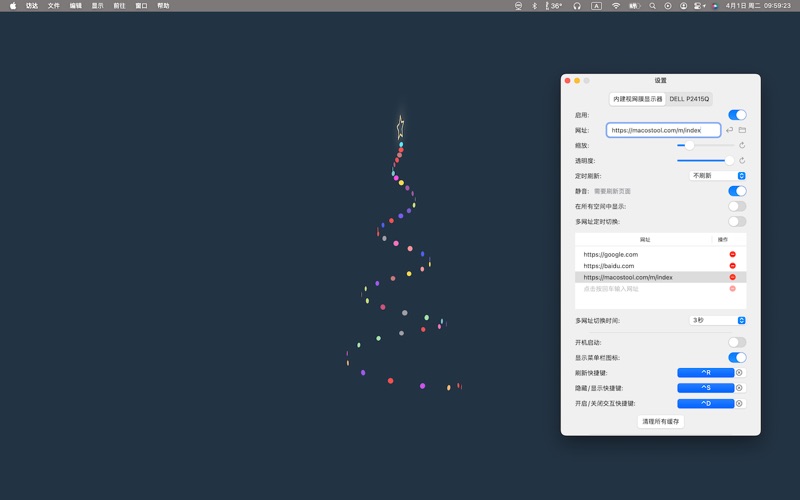The width and height of the screenshot is (800, 500).
Task: Toggle the 启用 enable switch
Action: point(737,115)
